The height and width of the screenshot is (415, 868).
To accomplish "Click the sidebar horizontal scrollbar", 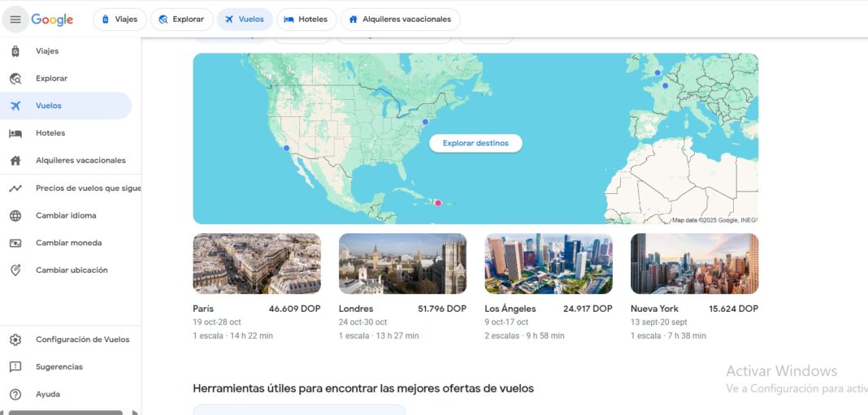I will pyautogui.click(x=65, y=413).
